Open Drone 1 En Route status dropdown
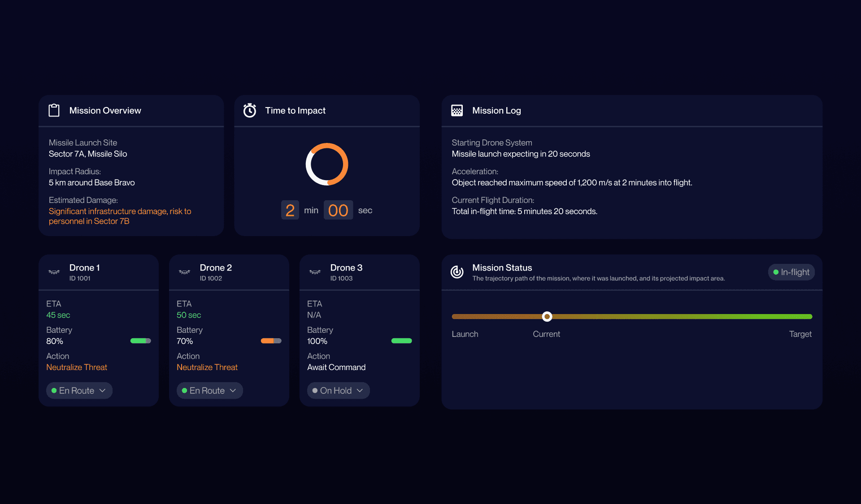861x504 pixels. [79, 391]
